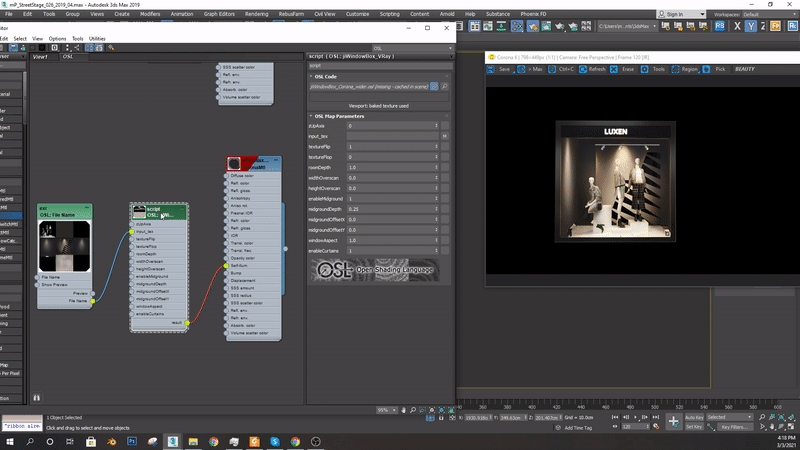800x450 pixels.
Task: Click the Region render icon
Action: (x=677, y=70)
